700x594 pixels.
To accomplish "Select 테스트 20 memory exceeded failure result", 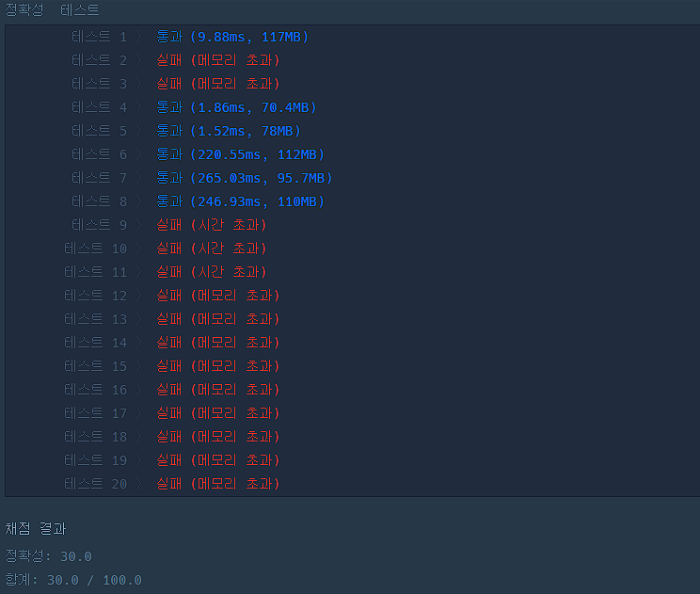I will tap(218, 484).
